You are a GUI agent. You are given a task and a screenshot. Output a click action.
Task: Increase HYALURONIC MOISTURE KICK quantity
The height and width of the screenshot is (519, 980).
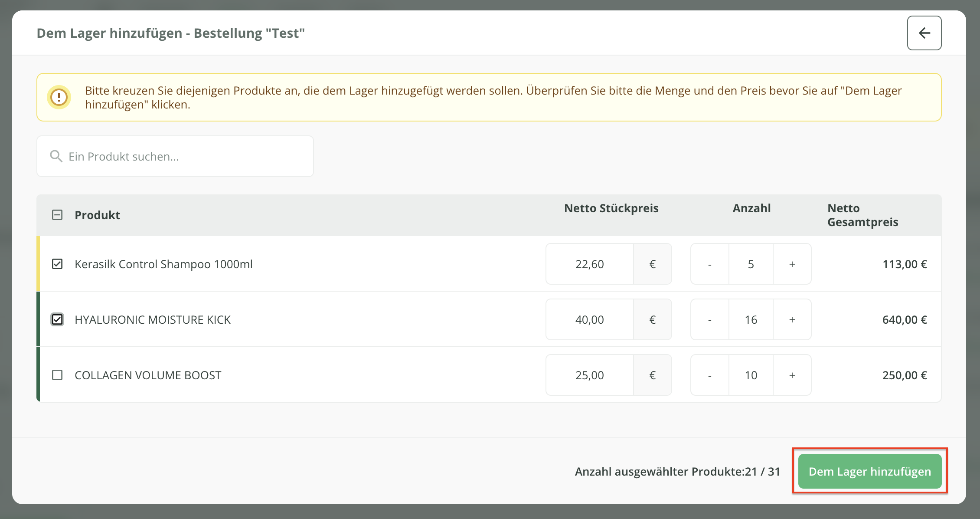tap(792, 319)
